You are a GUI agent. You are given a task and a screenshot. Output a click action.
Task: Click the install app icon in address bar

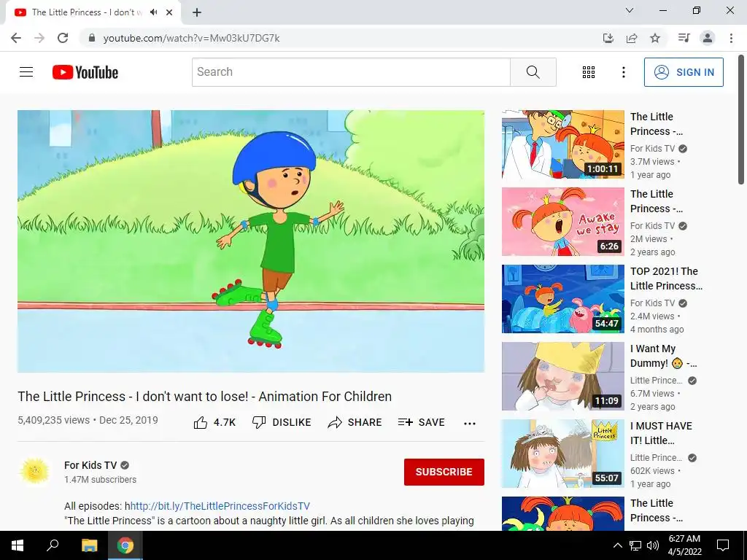(x=608, y=38)
